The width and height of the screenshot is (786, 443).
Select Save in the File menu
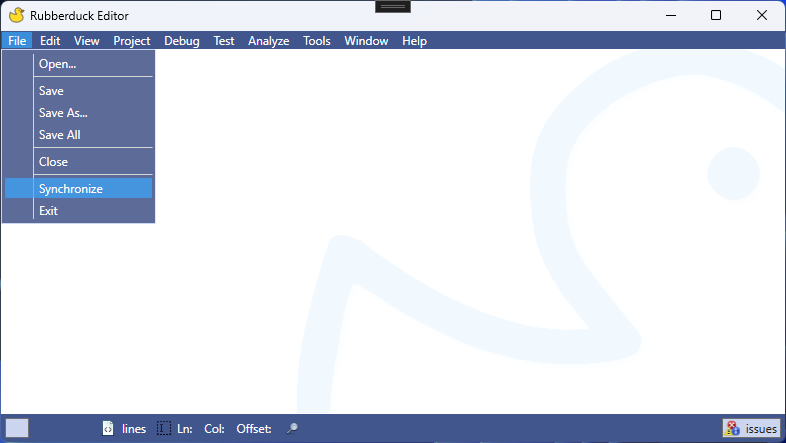51,91
